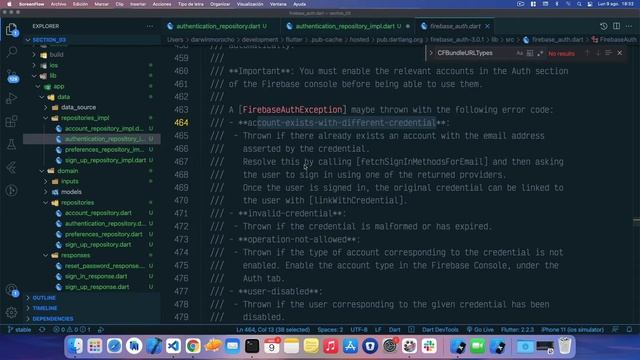Open Visual Studio Code in the Dock

point(173,346)
